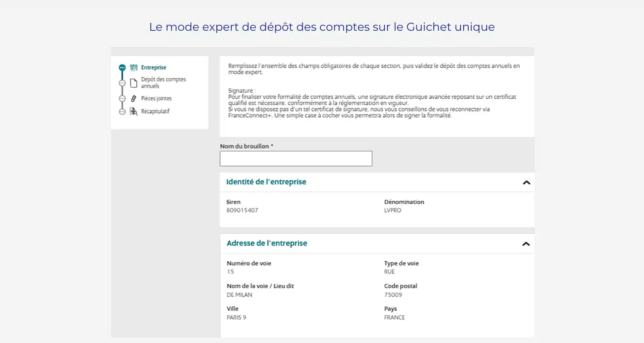644x343 pixels.
Task: Click the Identité de l'entreprise section heading
Action: click(266, 182)
